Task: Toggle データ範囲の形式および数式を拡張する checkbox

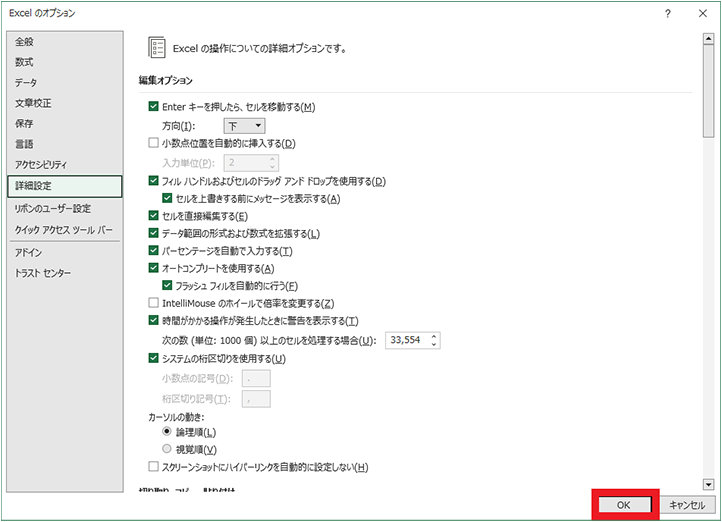Action: [x=153, y=233]
